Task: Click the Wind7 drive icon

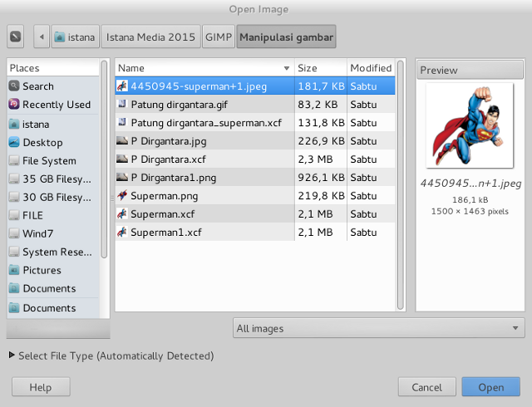Action: [x=14, y=233]
